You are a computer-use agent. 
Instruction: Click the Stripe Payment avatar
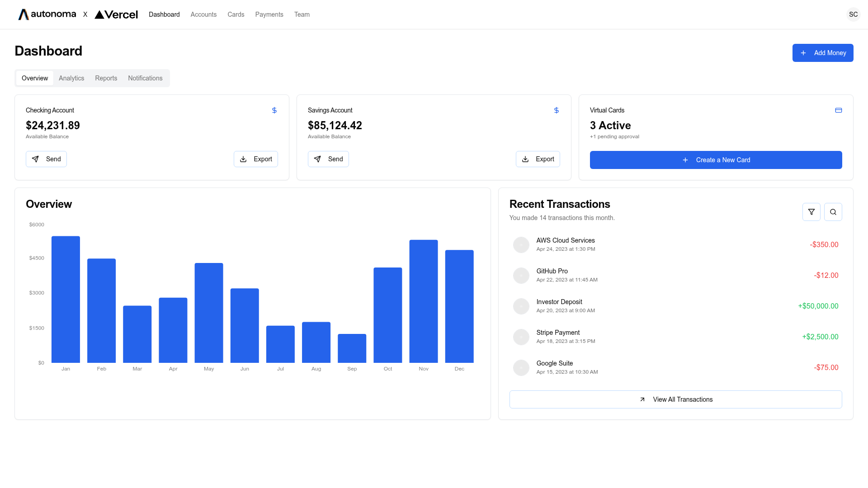pyautogui.click(x=521, y=337)
